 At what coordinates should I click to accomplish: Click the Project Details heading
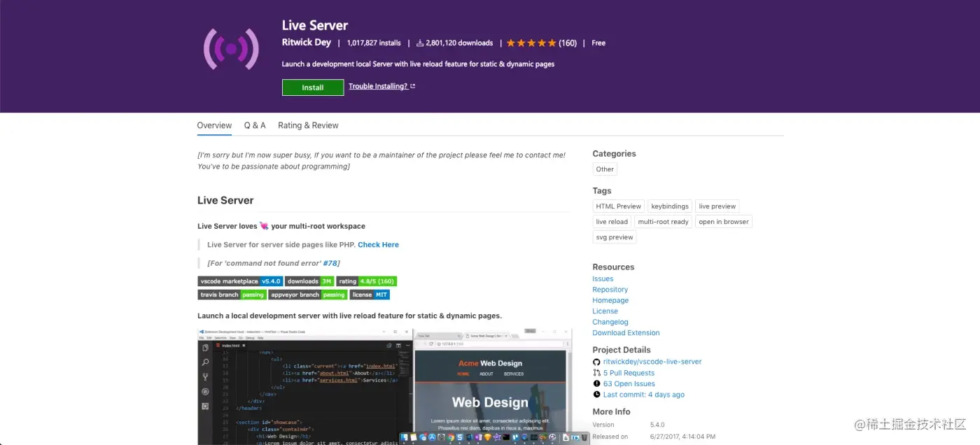pyautogui.click(x=622, y=350)
